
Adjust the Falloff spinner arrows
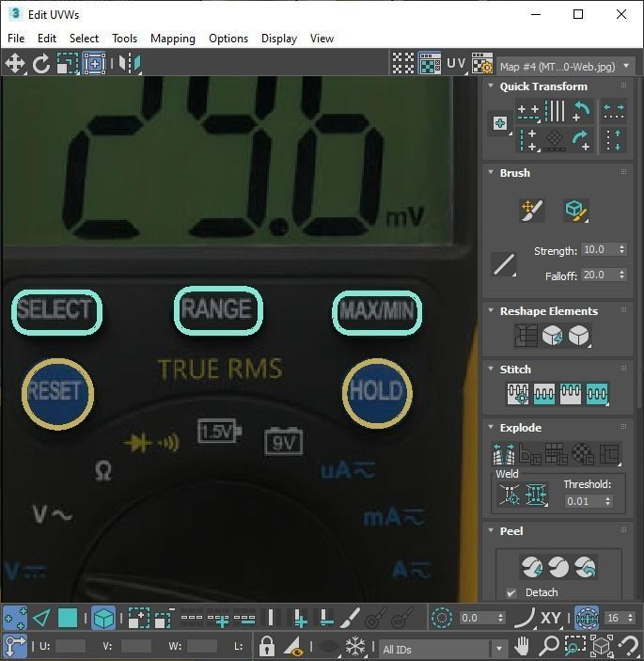[x=622, y=275]
